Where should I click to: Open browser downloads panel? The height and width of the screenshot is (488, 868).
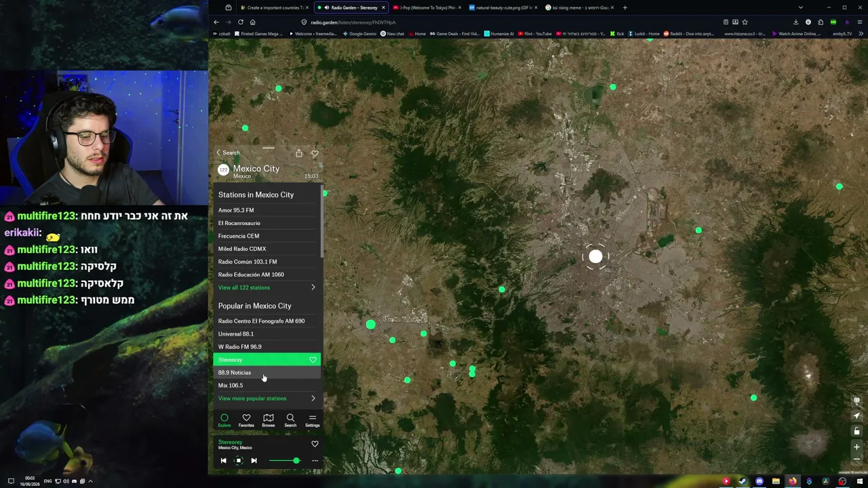(796, 22)
